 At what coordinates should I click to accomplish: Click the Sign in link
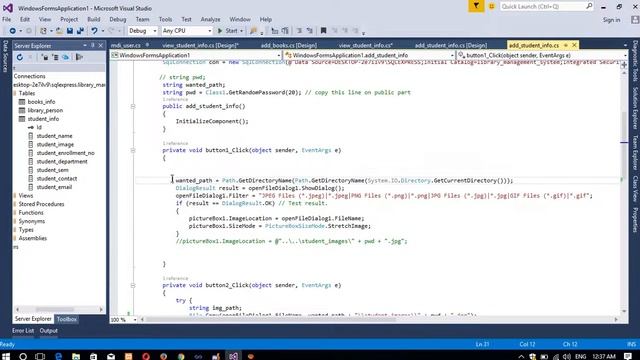pyautogui.click(x=611, y=20)
